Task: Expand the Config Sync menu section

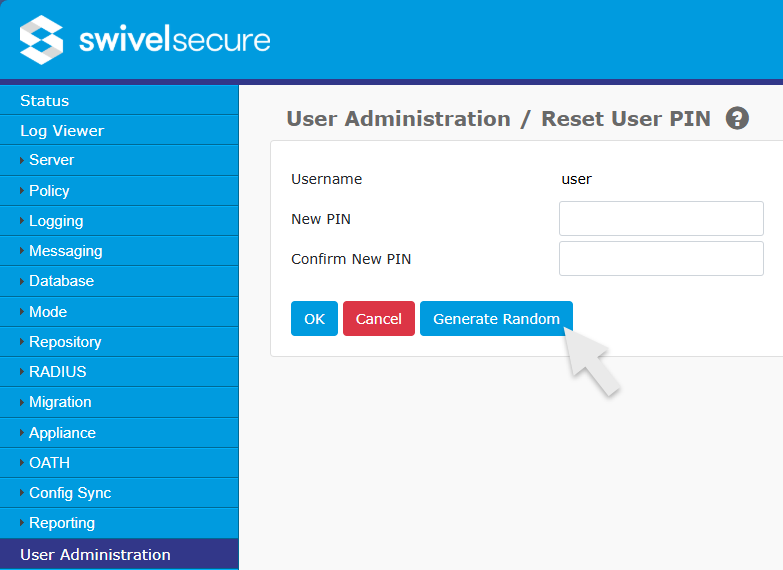Action: (x=70, y=493)
